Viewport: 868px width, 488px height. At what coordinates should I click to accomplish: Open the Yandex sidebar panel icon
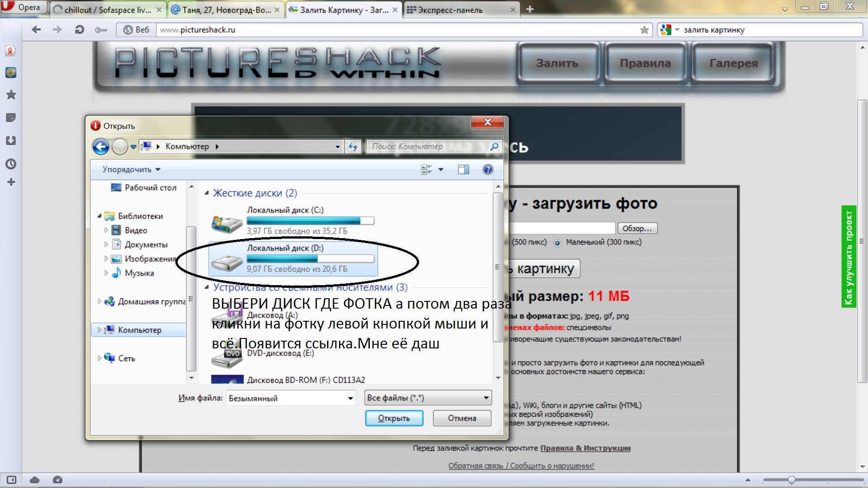click(x=11, y=51)
